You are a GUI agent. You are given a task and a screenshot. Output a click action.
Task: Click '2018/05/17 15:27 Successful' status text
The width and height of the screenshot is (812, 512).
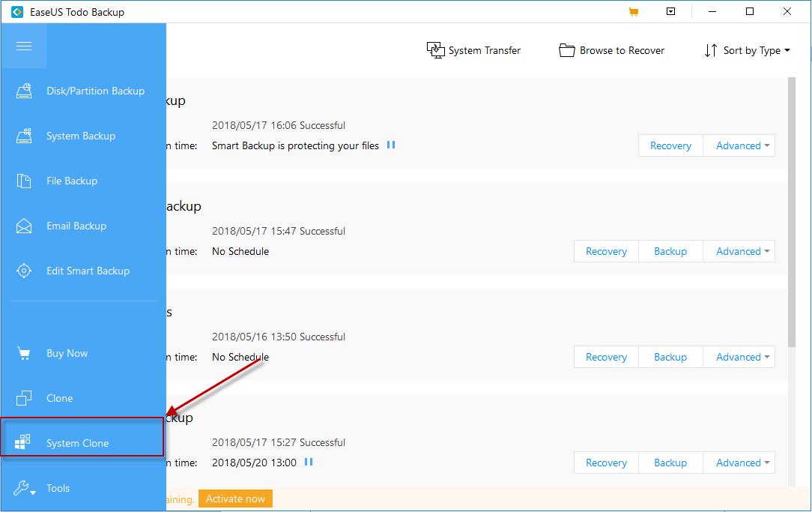click(279, 442)
